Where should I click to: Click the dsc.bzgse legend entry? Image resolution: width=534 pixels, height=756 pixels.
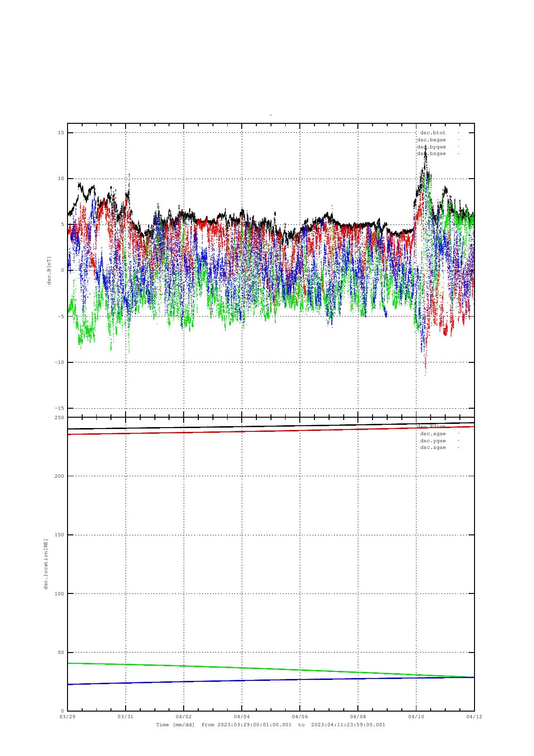(431, 154)
